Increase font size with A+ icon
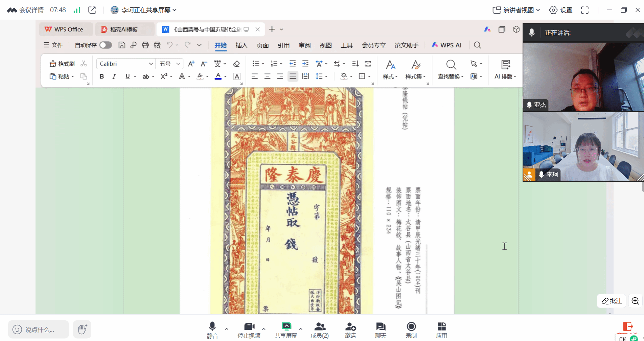Image resolution: width=644 pixels, height=341 pixels. coord(191,64)
